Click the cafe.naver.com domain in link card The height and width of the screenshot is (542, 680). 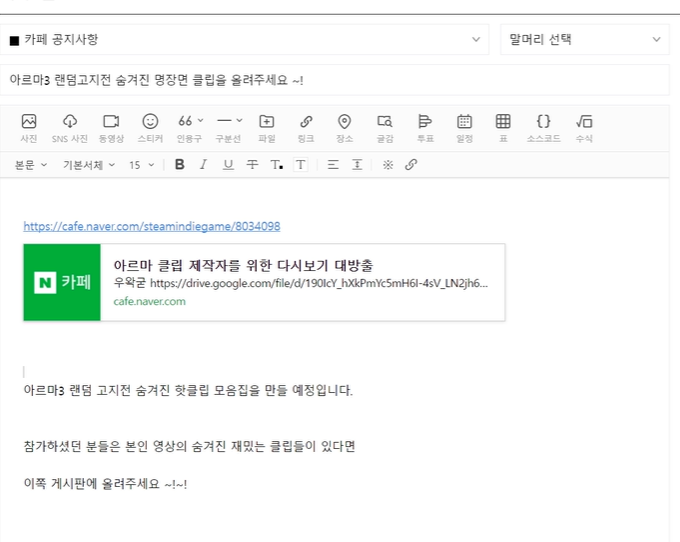pyautogui.click(x=150, y=301)
